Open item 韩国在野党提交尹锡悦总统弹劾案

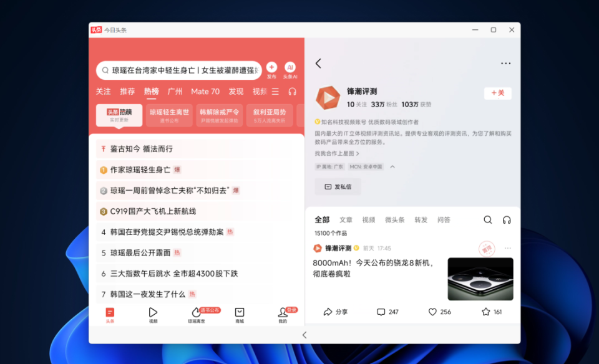pyautogui.click(x=197, y=232)
